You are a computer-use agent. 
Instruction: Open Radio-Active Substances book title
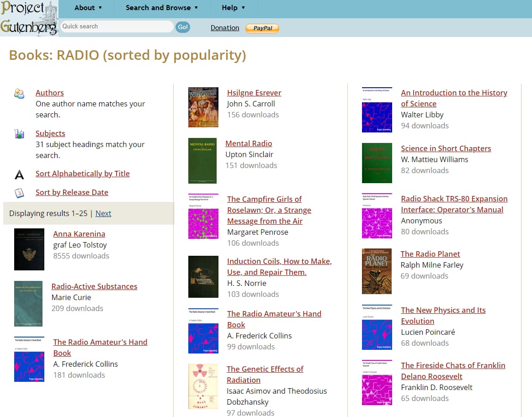(x=94, y=286)
